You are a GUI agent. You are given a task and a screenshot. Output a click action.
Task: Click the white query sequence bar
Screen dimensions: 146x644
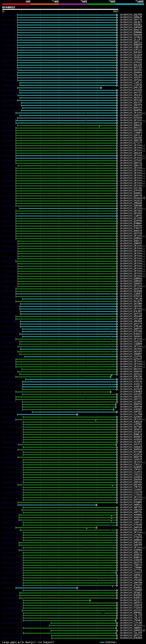tap(60, 9)
